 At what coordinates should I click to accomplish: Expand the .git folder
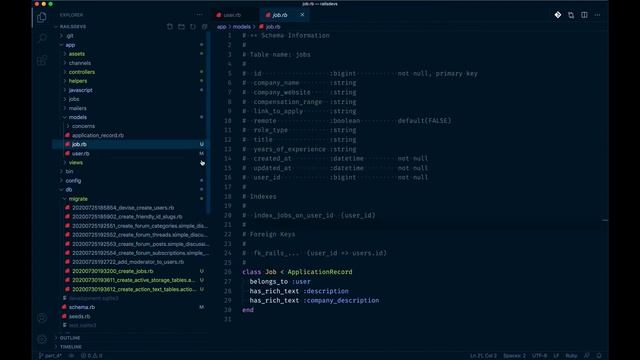[x=69, y=36]
